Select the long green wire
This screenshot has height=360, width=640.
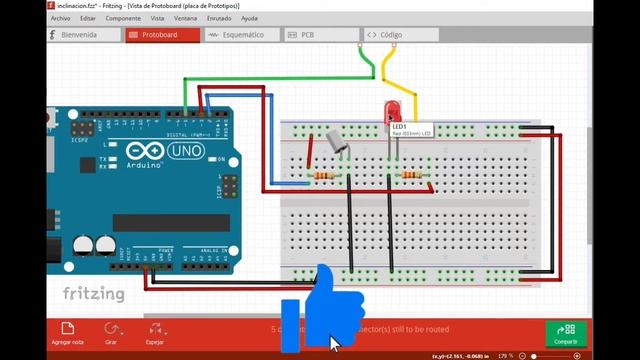pyautogui.click(x=278, y=78)
